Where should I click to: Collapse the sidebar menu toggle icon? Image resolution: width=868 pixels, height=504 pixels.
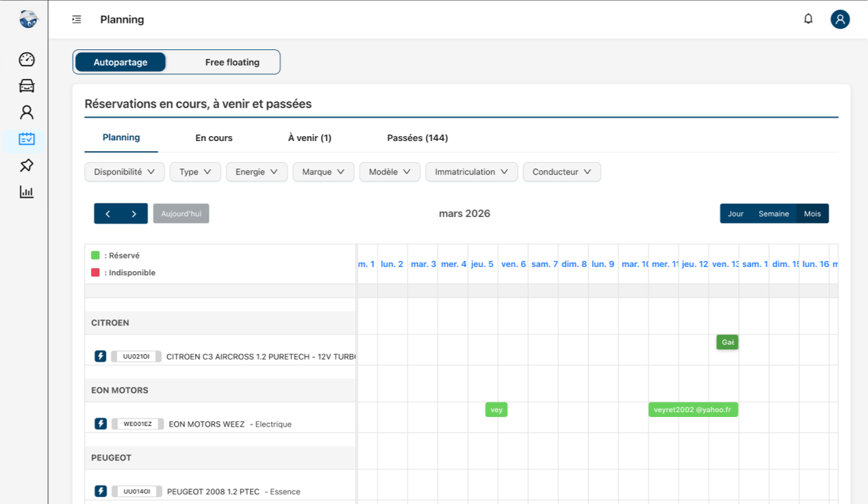(x=77, y=19)
